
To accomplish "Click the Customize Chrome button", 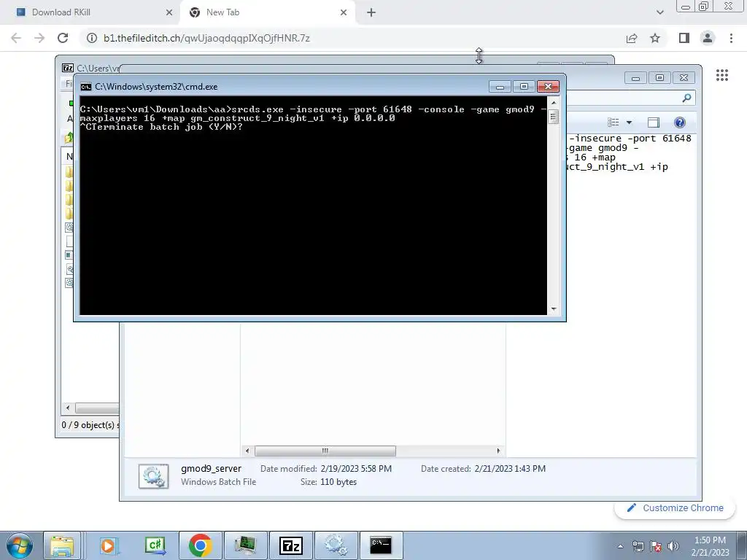I will pos(675,508).
